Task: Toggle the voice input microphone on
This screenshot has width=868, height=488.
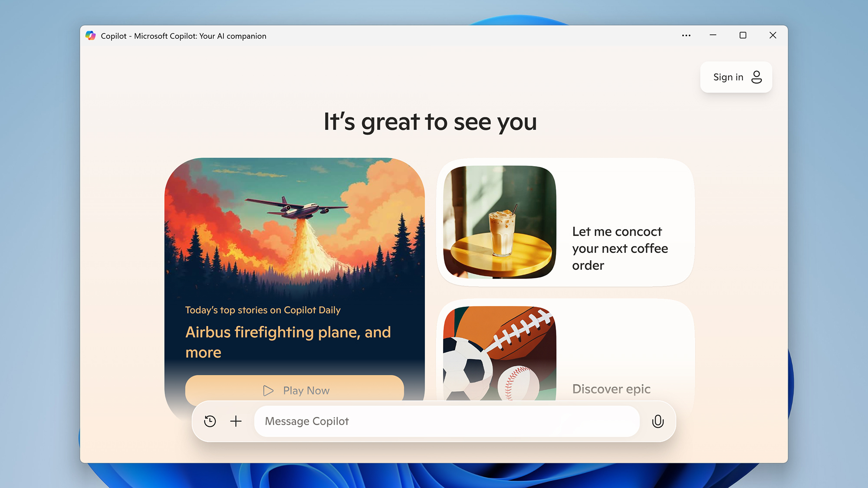Action: 657,421
